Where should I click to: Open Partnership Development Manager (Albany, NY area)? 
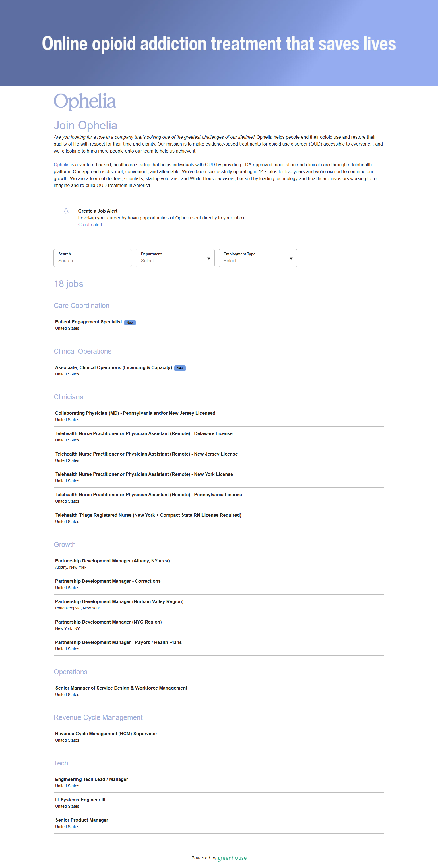point(219,564)
